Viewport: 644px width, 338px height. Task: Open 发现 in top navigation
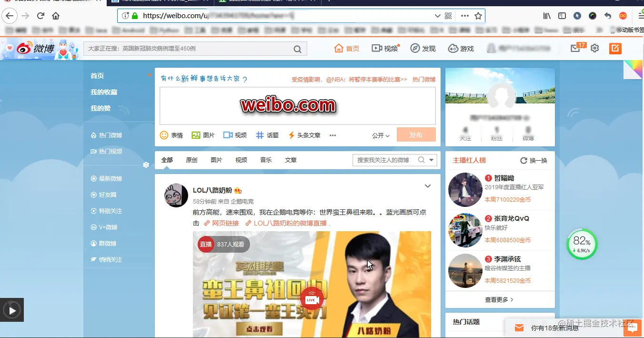point(423,48)
